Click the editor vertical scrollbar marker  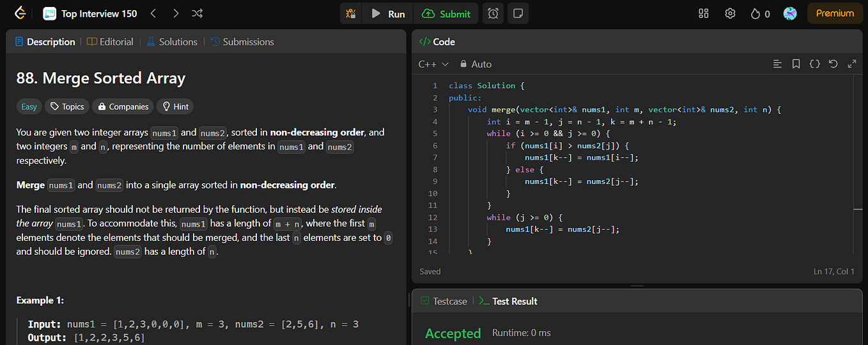(x=858, y=209)
